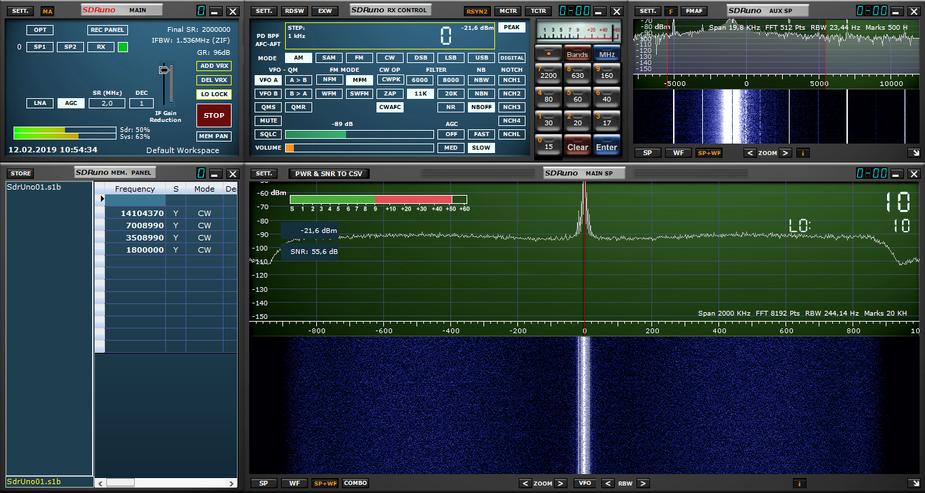The image size is (925, 493).
Task: Enable the NR noise reduction button
Action: (x=451, y=107)
